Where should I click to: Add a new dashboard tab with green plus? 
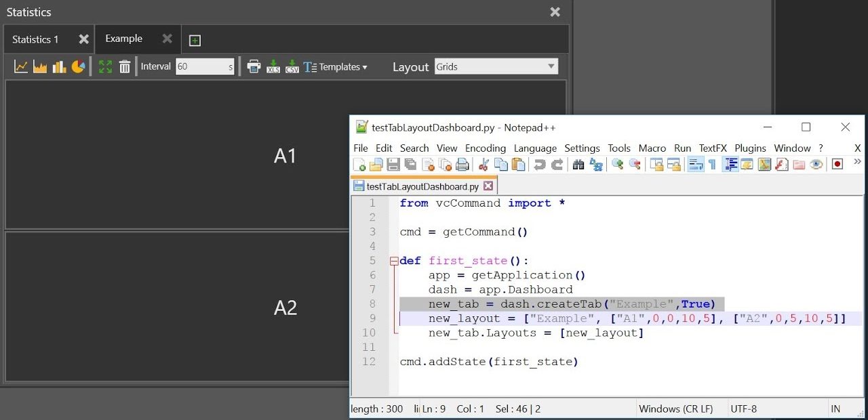(x=195, y=40)
